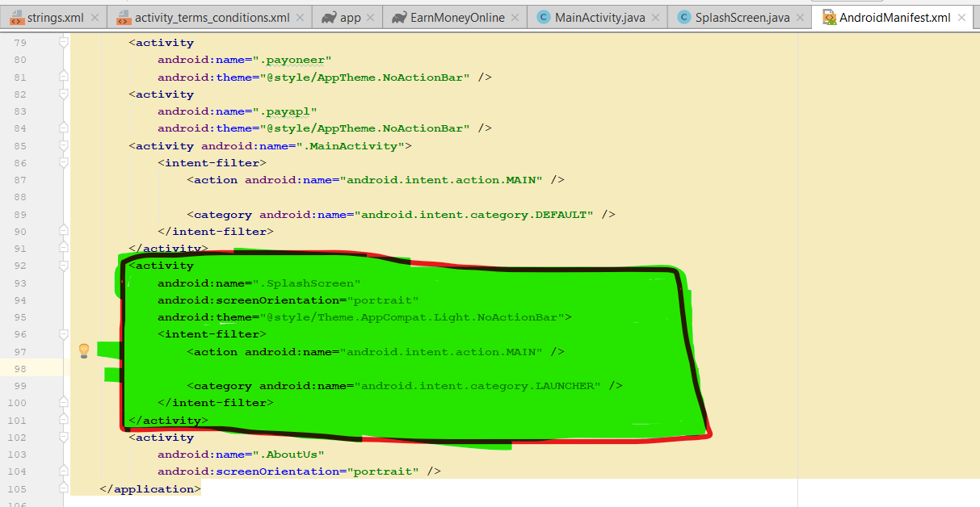Place cursor on line 84 AppTheme.NoActionBar theme
This screenshot has width=980, height=507.
325,128
